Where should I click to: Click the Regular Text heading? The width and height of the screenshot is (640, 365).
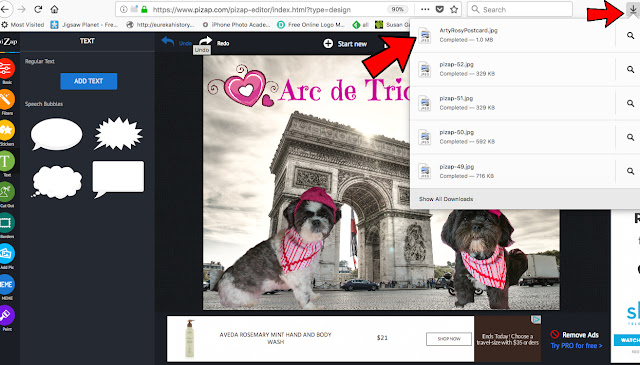pos(40,61)
